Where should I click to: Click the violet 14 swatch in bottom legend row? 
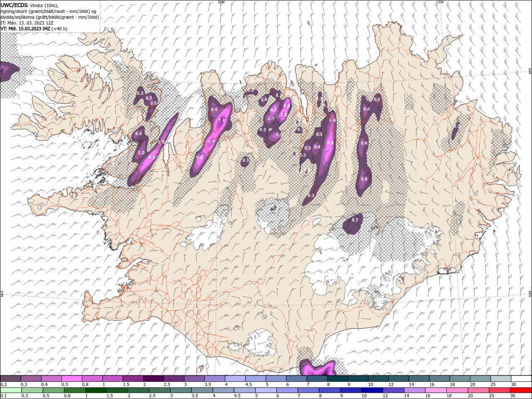[414, 390]
